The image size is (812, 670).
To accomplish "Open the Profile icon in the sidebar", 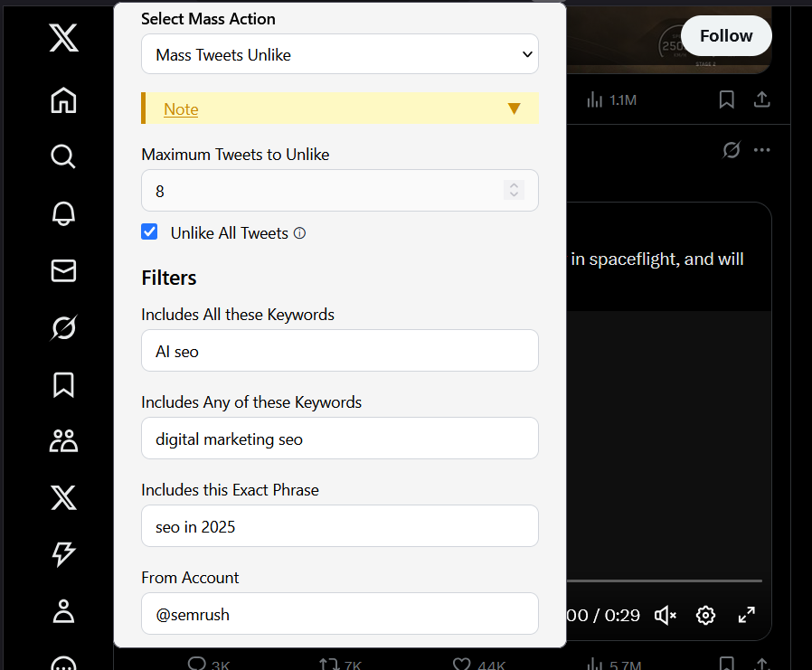I will pos(62,611).
